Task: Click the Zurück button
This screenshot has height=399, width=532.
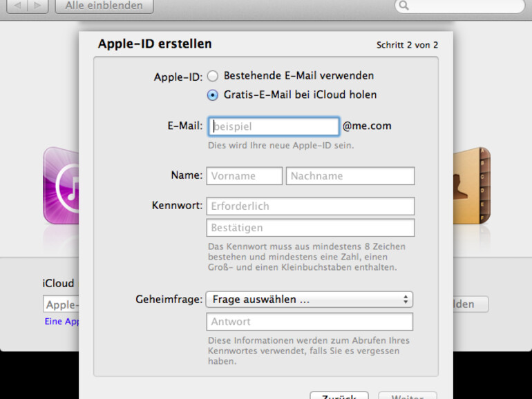Action: point(339,396)
